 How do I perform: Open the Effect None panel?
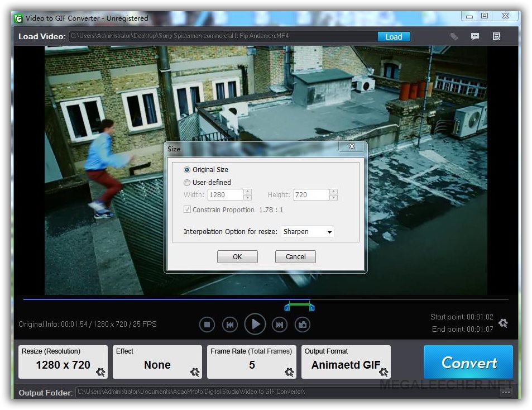pos(157,362)
